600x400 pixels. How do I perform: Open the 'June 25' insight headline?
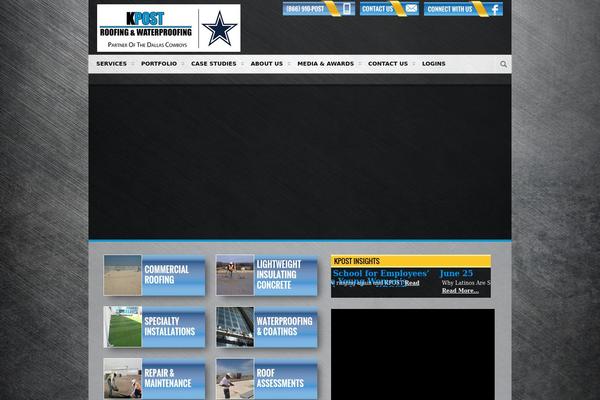point(456,273)
